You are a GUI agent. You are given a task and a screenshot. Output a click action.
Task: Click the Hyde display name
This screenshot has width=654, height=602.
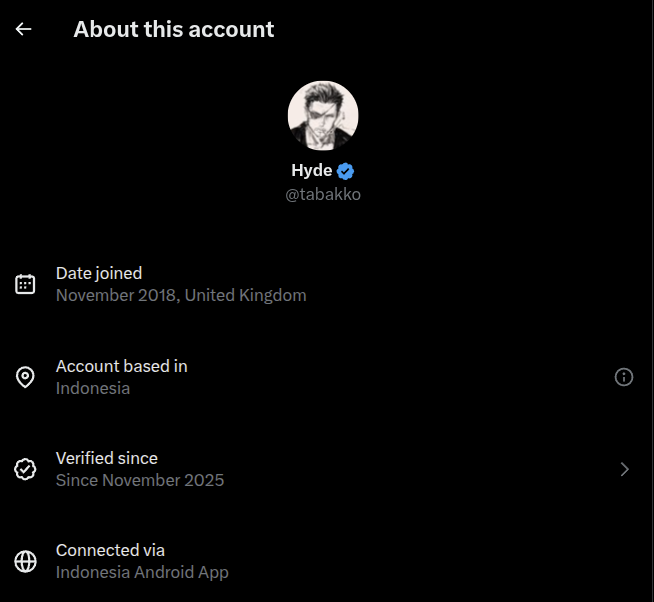click(x=312, y=170)
